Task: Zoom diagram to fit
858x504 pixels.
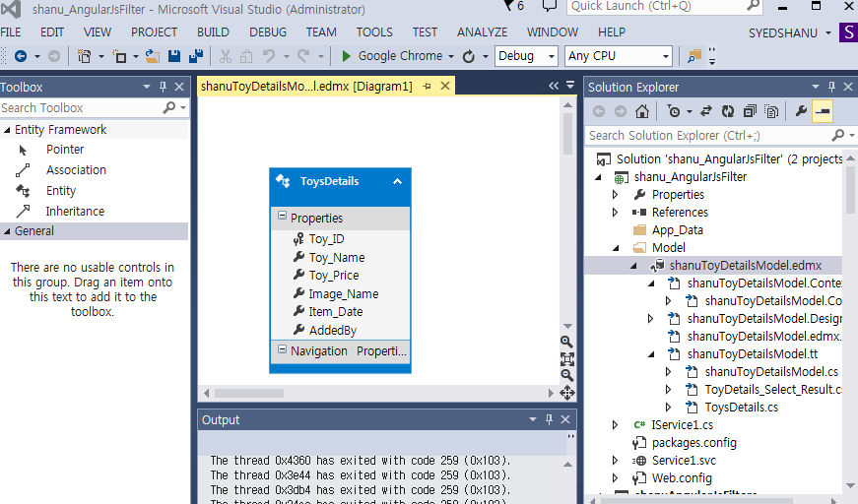Action: point(566,359)
